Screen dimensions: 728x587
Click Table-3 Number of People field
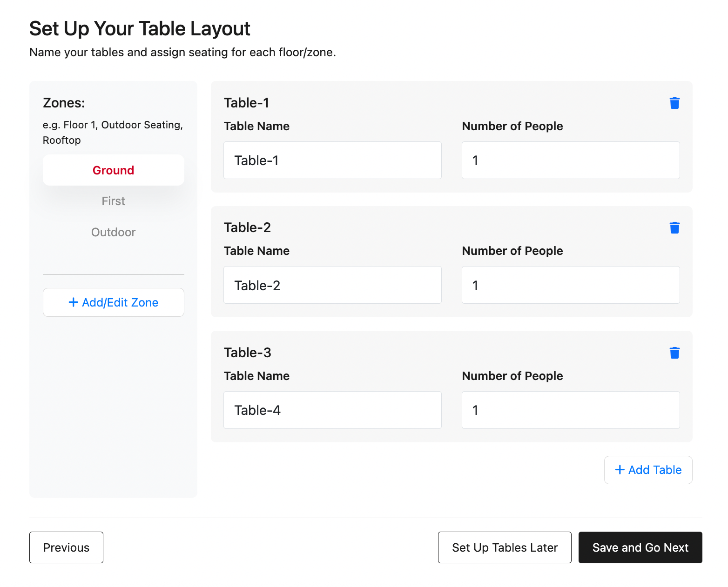(x=571, y=410)
